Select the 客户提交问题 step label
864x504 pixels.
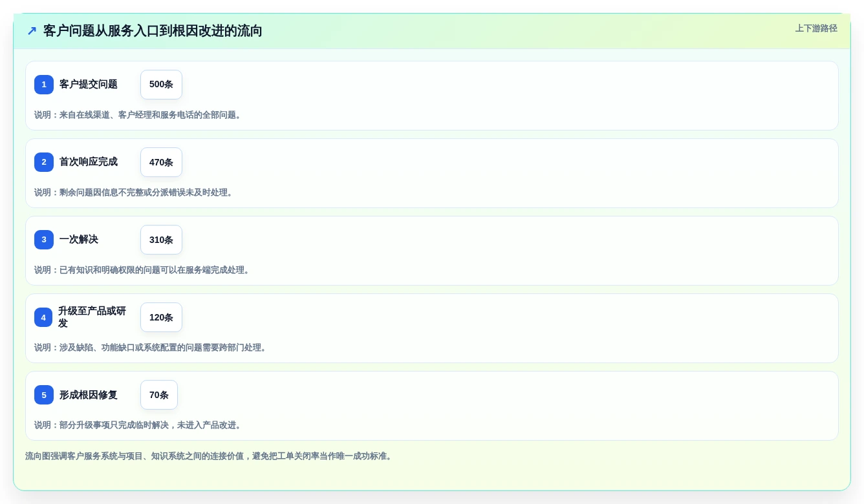coord(89,85)
